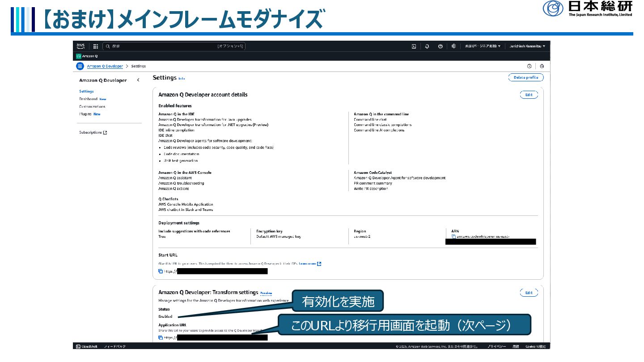Open the フィードバック link in footer
Screen dimensions: 644x362
[x=114, y=346]
